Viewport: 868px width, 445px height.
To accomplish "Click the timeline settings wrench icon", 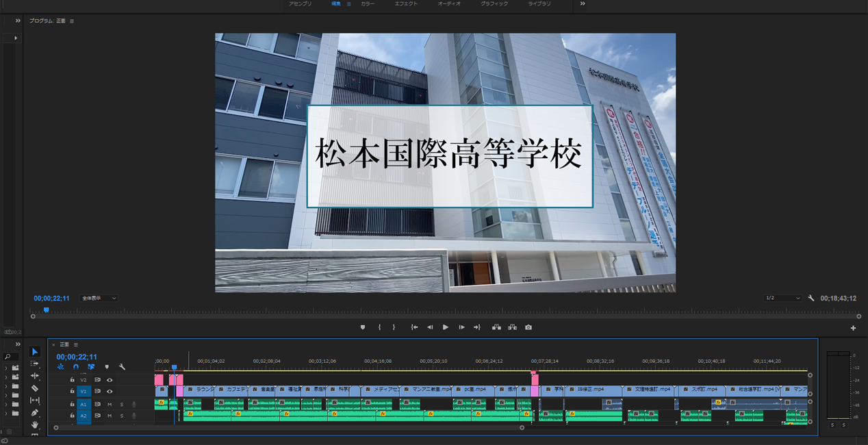I will point(122,367).
